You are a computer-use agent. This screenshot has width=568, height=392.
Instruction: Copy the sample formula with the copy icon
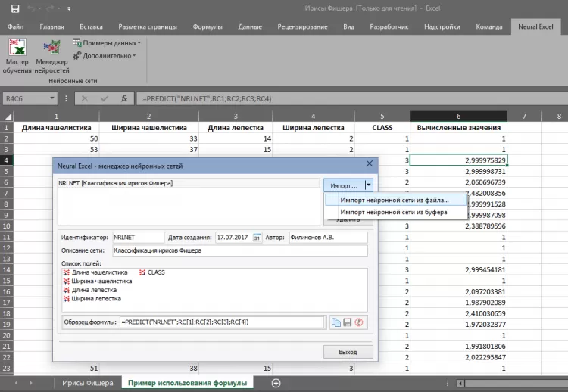tap(335, 322)
